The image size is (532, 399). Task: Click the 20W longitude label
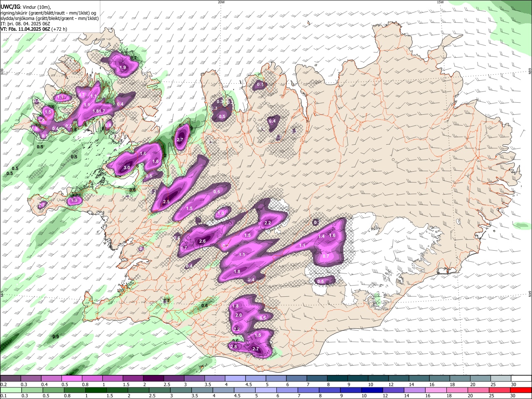point(221,2)
